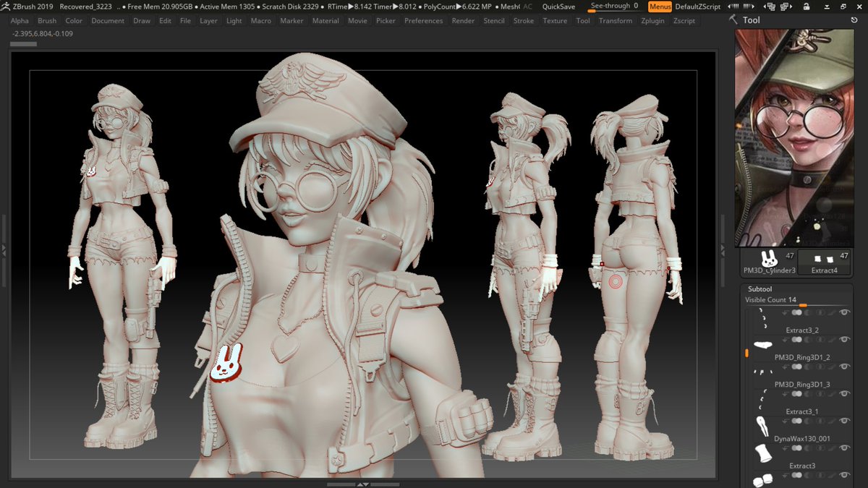Viewport: 868px width, 488px height.
Task: Click the arrow icon on Extract3_1 row
Action: tap(786, 393)
